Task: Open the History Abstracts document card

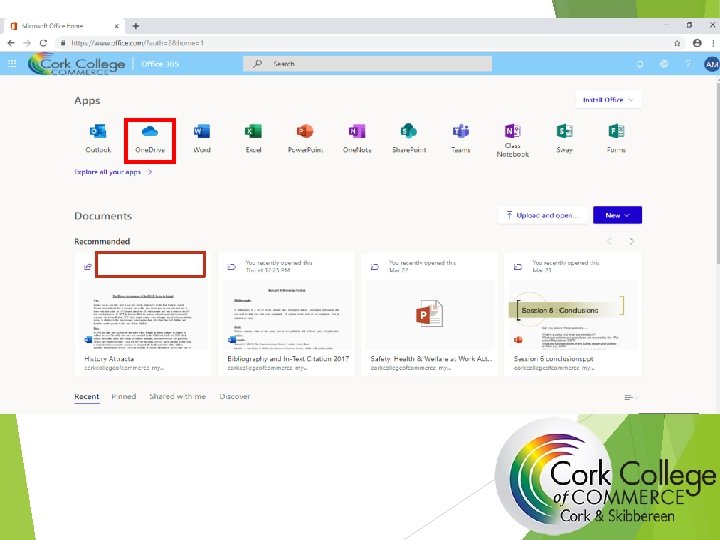Action: 143,315
